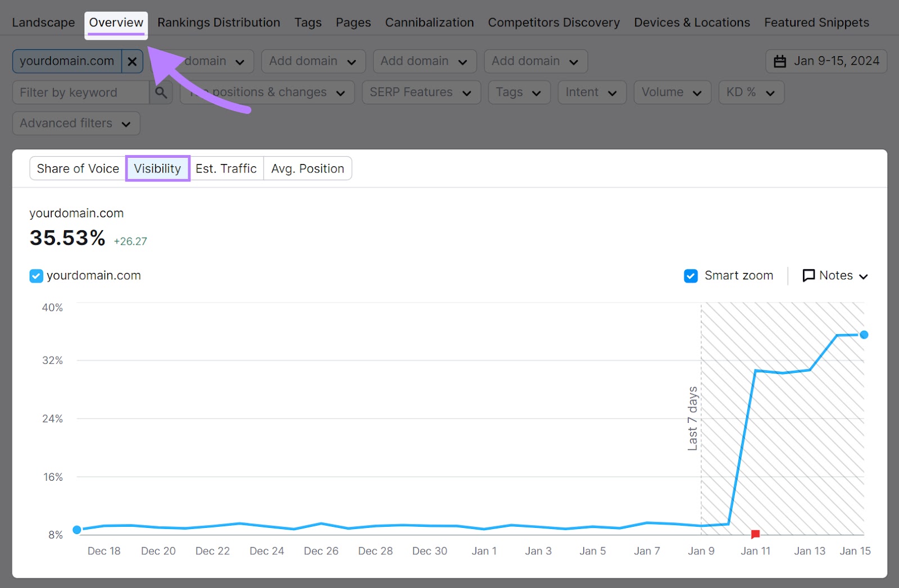The width and height of the screenshot is (899, 588).
Task: Switch to Rankings Distribution tab
Action: (x=219, y=22)
